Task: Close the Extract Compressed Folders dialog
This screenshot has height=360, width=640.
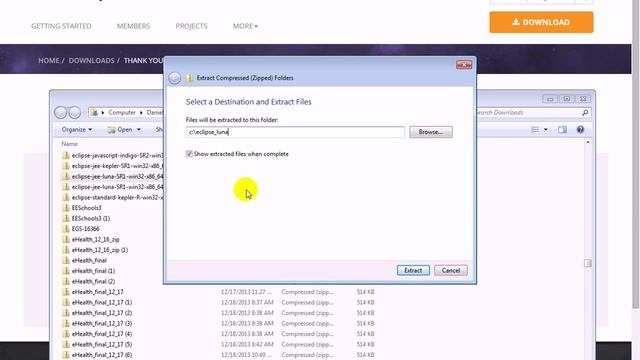Action: click(464, 64)
